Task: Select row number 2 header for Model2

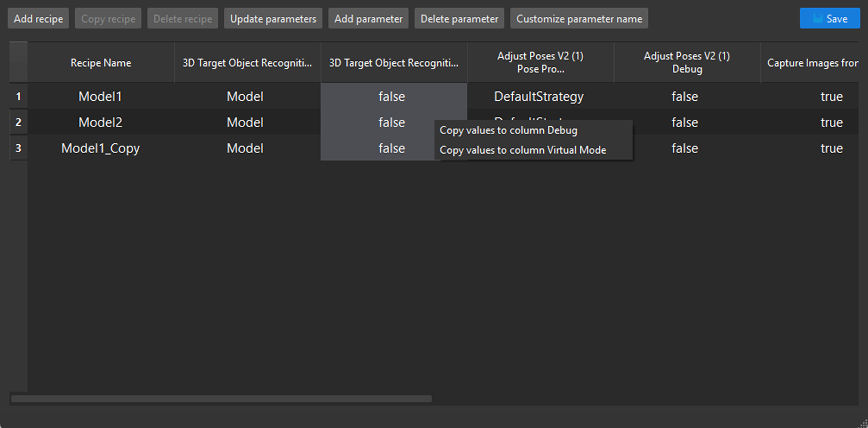Action: point(18,122)
